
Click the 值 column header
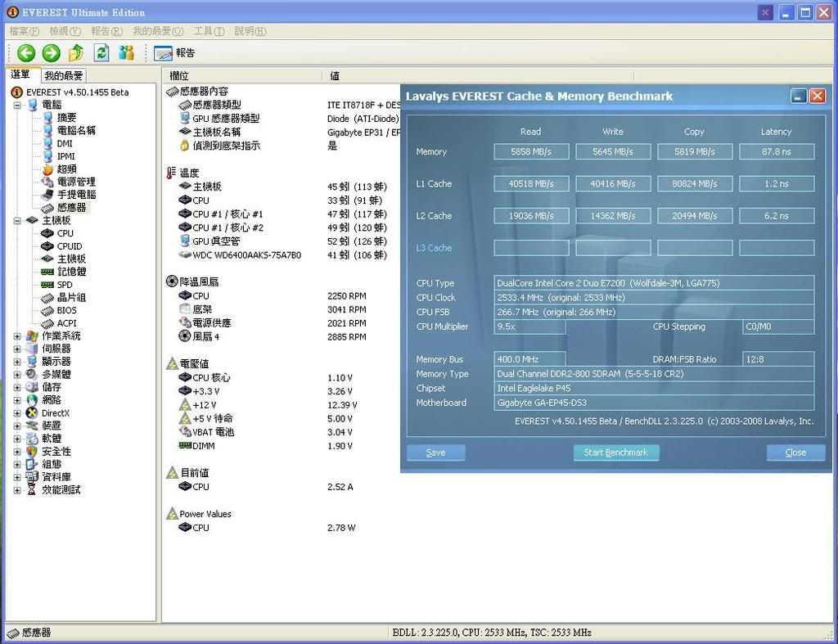click(x=478, y=76)
